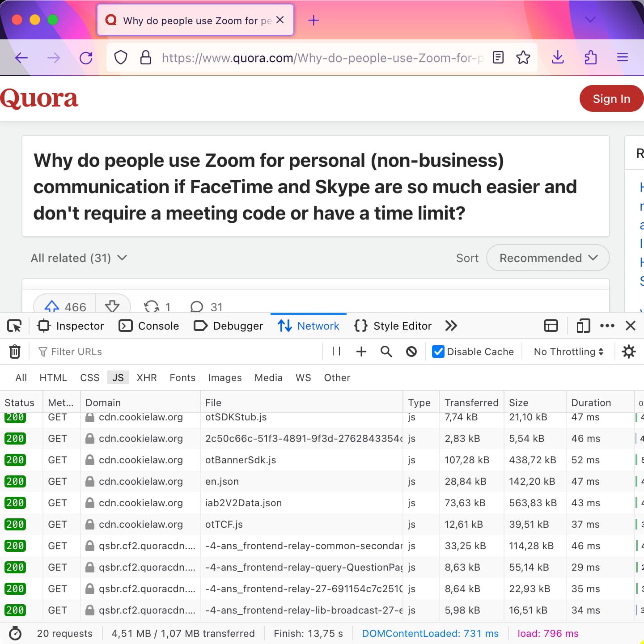Open the network request search

pyautogui.click(x=386, y=352)
